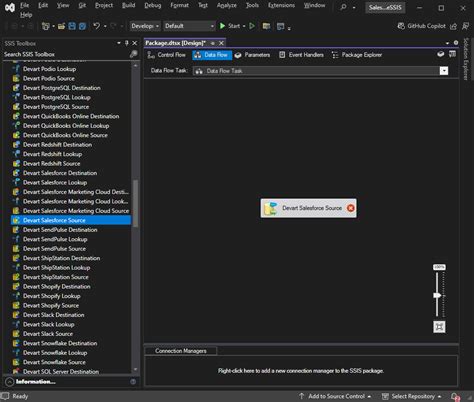Switch to the Control Flow tab
Image resolution: width=474 pixels, height=402 pixels.
click(x=167, y=55)
